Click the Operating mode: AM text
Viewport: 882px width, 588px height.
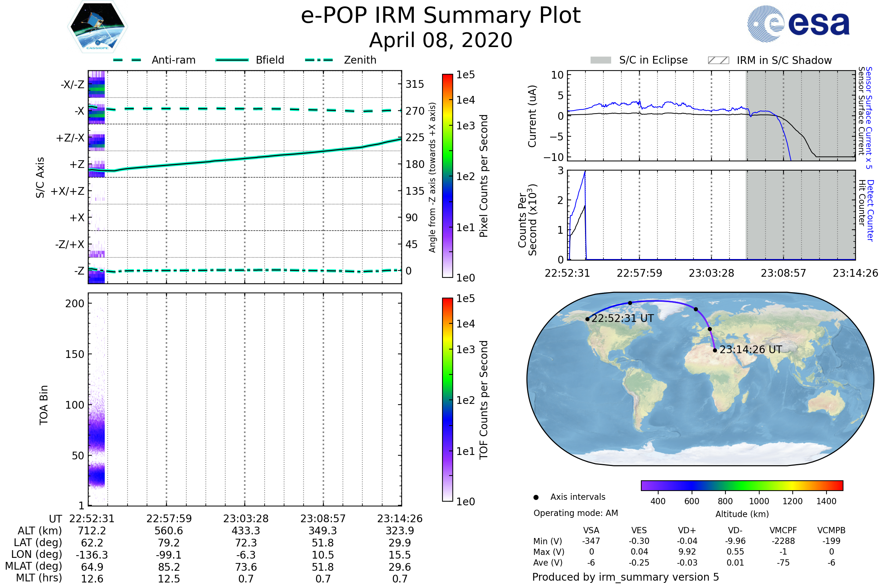(576, 513)
